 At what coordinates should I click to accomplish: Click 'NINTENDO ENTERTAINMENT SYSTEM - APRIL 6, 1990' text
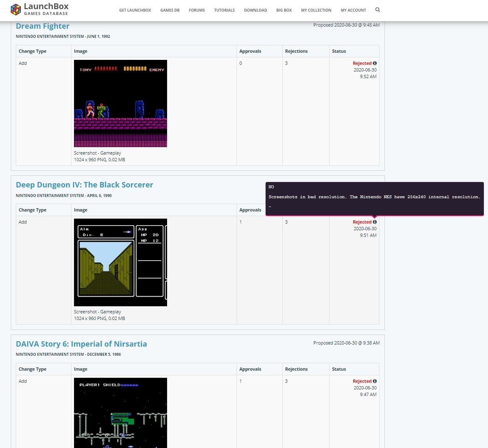[64, 196]
